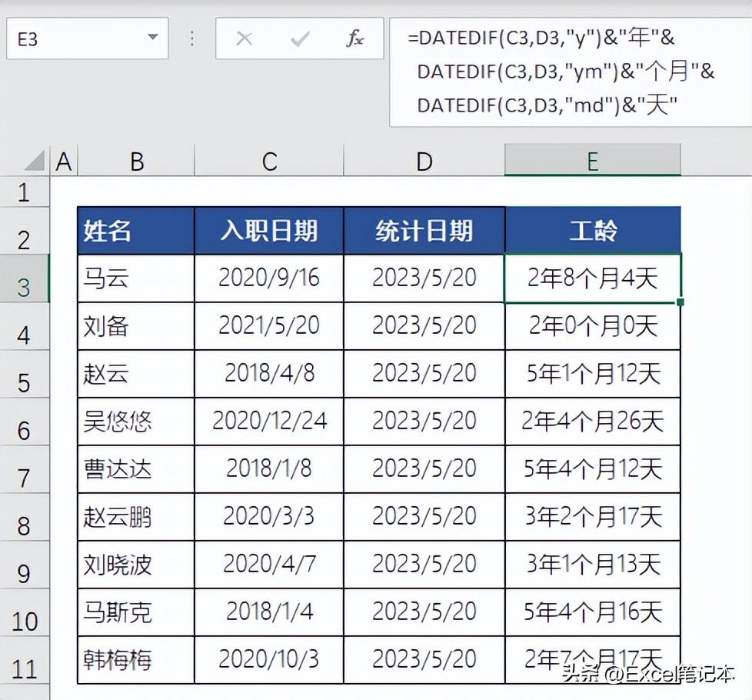
Task: Click the confirm checkmark icon in formula bar
Action: pos(300,38)
